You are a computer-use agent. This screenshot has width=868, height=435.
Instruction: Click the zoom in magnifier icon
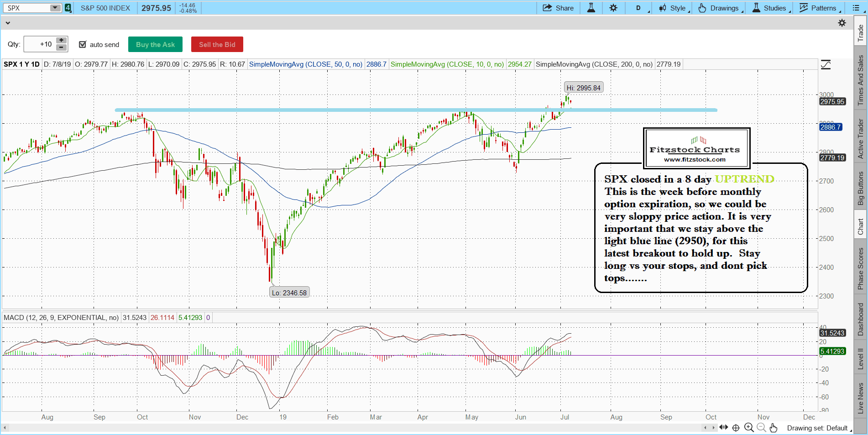coord(748,428)
